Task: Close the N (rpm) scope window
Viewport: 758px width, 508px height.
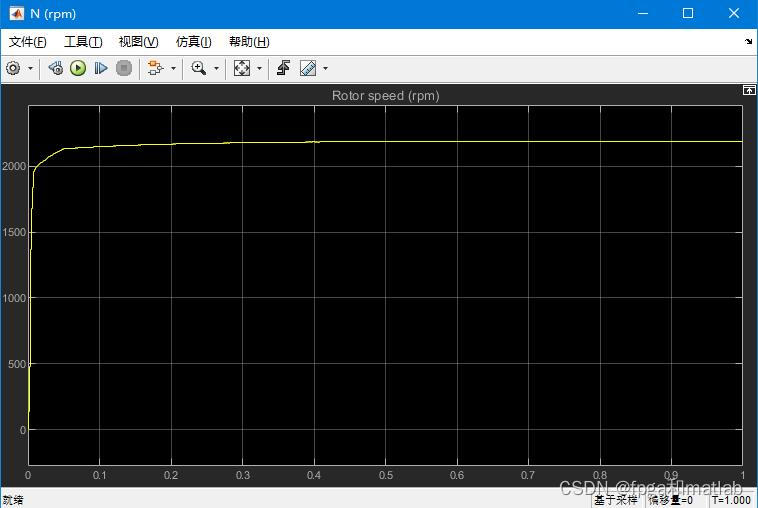Action: point(733,14)
